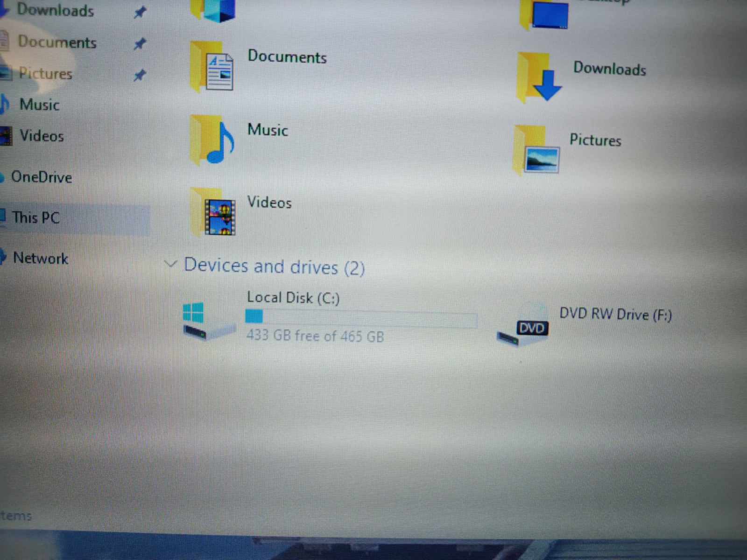Click the pin icon beside sidebar Documents
747x560 pixels.
(x=140, y=44)
